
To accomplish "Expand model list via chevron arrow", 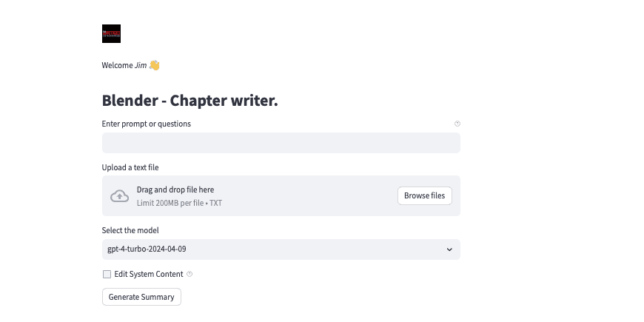I will [449, 249].
